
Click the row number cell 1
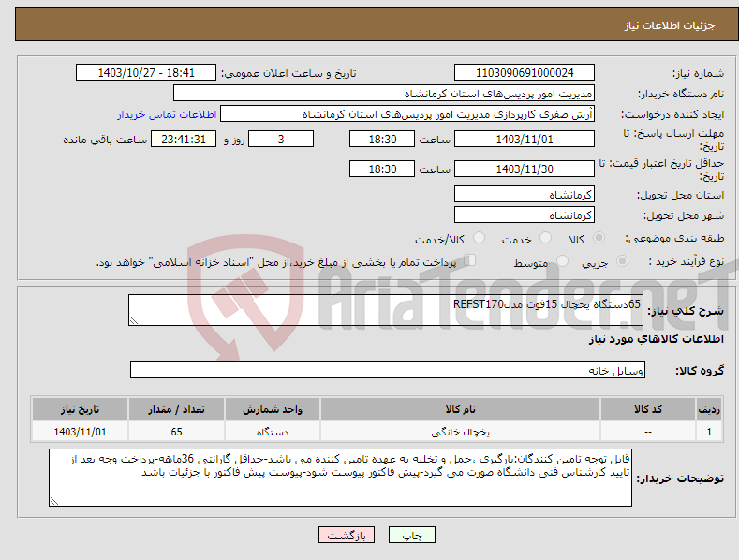[x=709, y=432]
